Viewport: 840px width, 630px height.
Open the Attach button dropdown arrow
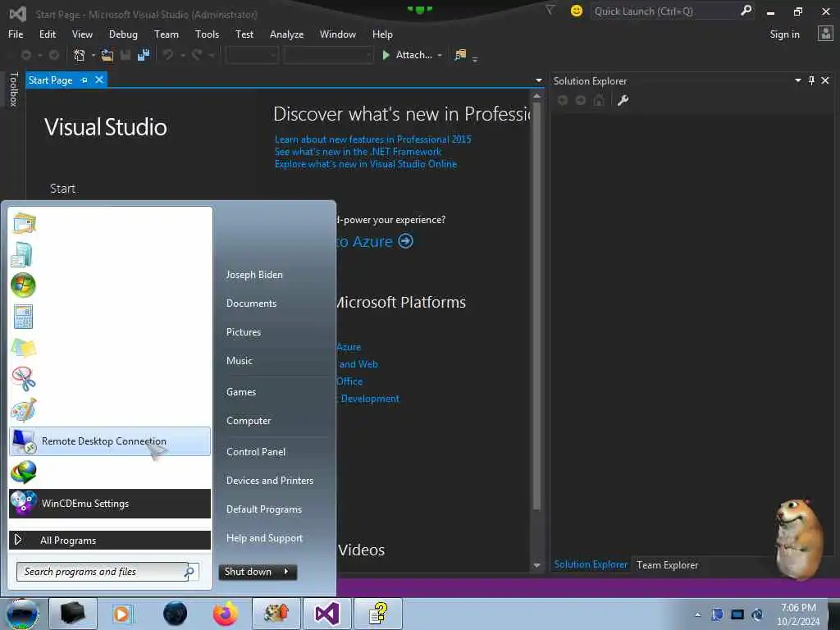(x=440, y=55)
